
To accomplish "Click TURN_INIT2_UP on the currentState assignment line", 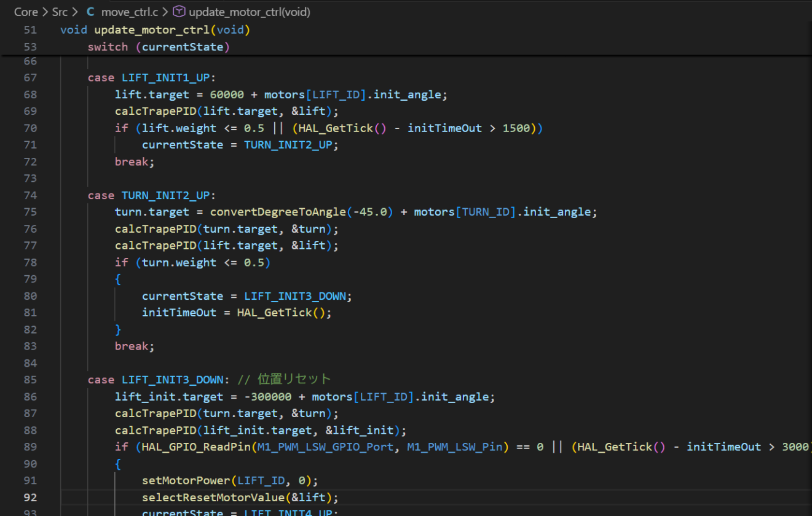I will point(291,145).
